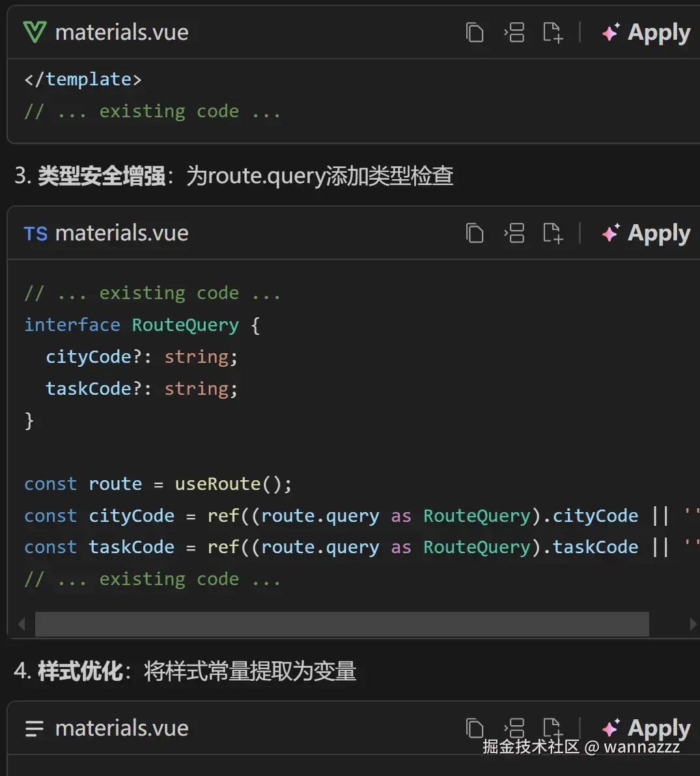Screen dimensions: 700x776
Task: Create new file from first code block
Action: [x=553, y=32]
